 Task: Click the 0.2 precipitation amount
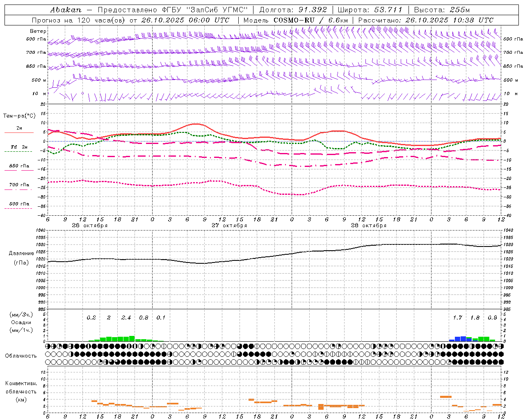click(x=91, y=318)
